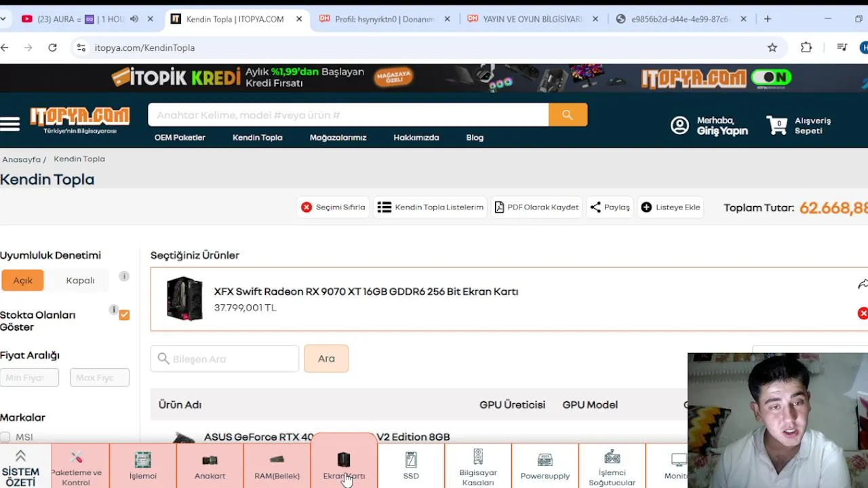The image size is (868, 488).
Task: Expand Sistem Özeti with up arrows
Action: pos(20,455)
